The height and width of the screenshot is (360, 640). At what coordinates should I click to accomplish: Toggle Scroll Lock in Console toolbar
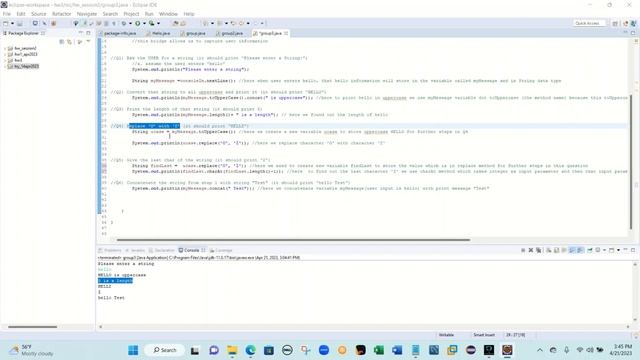(x=556, y=250)
